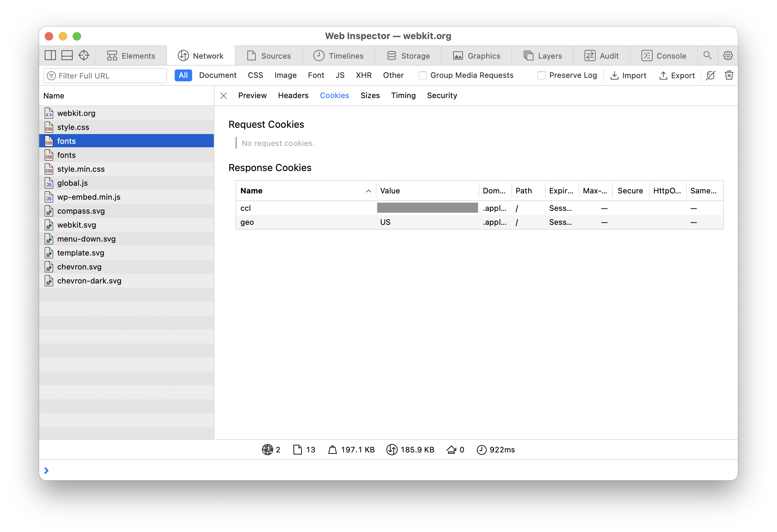Image resolution: width=777 pixels, height=532 pixels.
Task: Expand the console prompt chevron
Action: 46,471
